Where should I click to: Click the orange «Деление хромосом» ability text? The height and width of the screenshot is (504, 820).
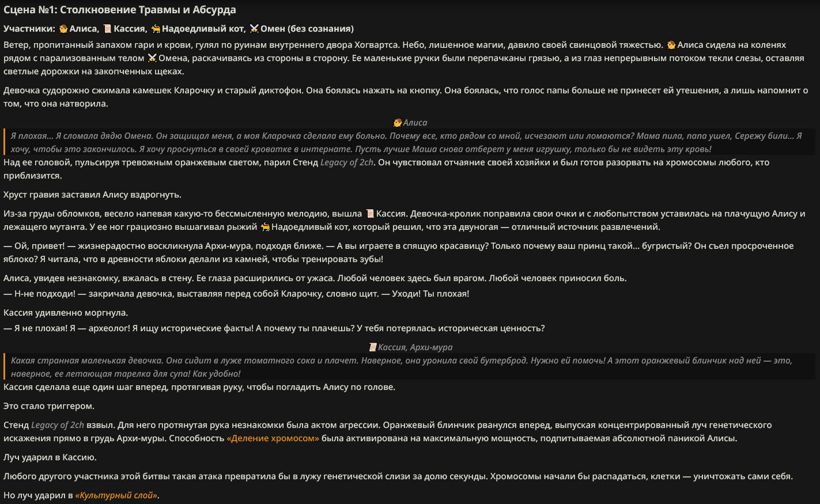pyautogui.click(x=273, y=438)
